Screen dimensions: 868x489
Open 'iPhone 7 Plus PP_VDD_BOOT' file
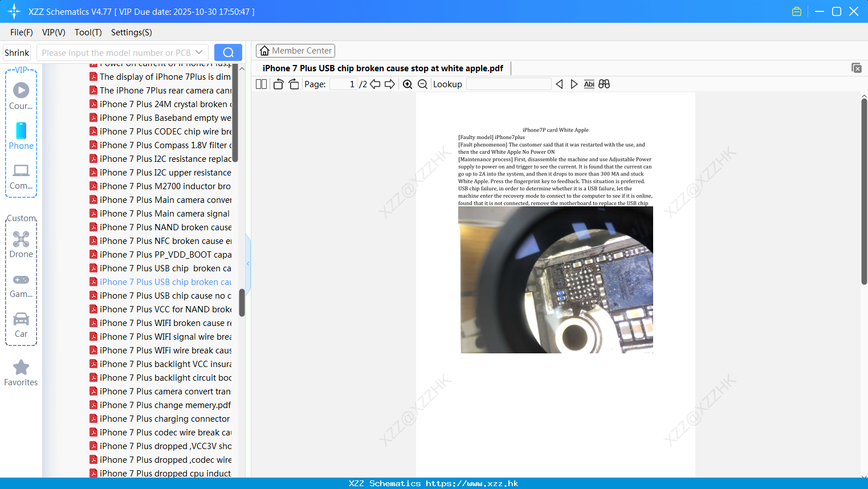(x=160, y=255)
